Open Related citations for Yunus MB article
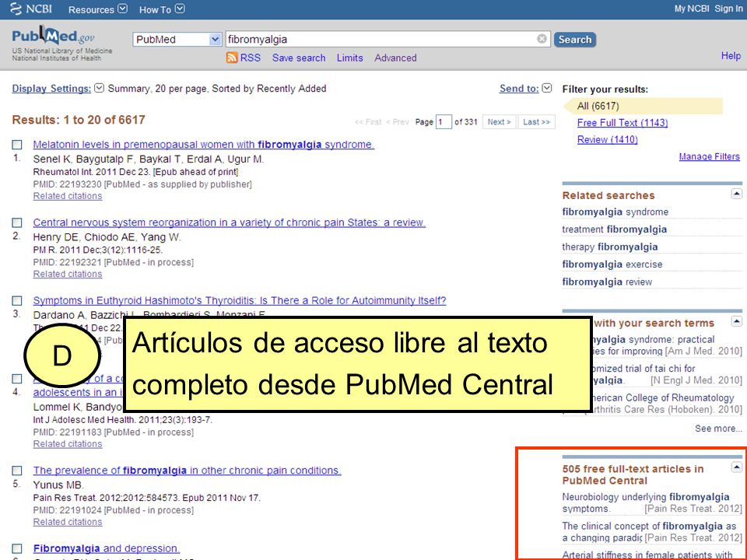 pyautogui.click(x=68, y=522)
